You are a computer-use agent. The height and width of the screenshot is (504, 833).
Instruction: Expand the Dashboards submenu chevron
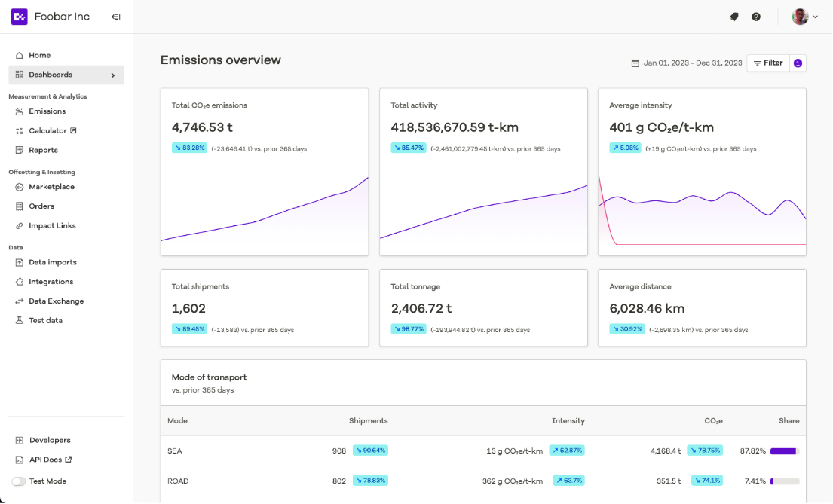113,75
